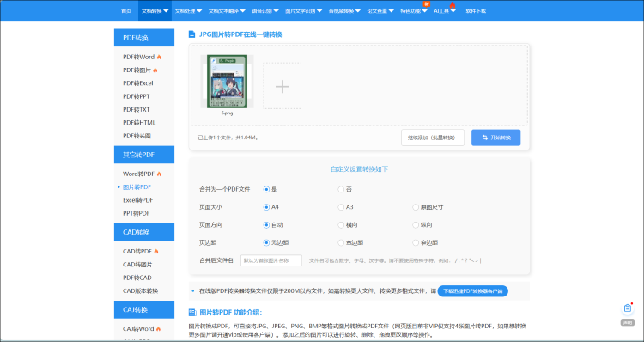
Task: Expand the 文档处理 dropdown menu
Action: tap(188, 11)
